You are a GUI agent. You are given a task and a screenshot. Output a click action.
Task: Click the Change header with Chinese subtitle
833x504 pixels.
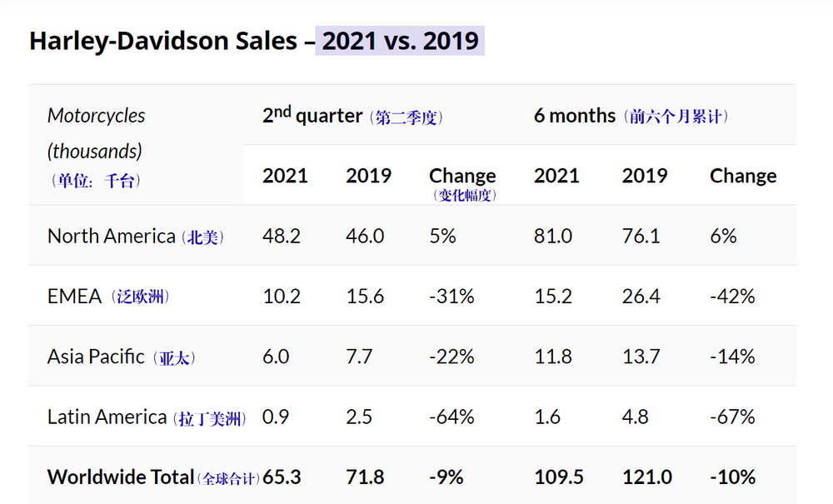[x=462, y=182]
